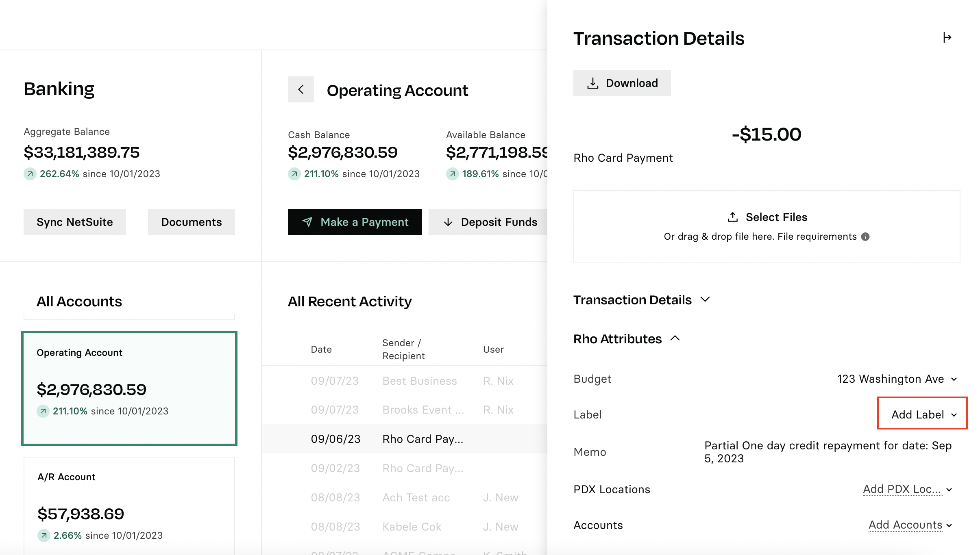Select the 09/07/23 Best Business transaction row
980x555 pixels.
pos(405,381)
